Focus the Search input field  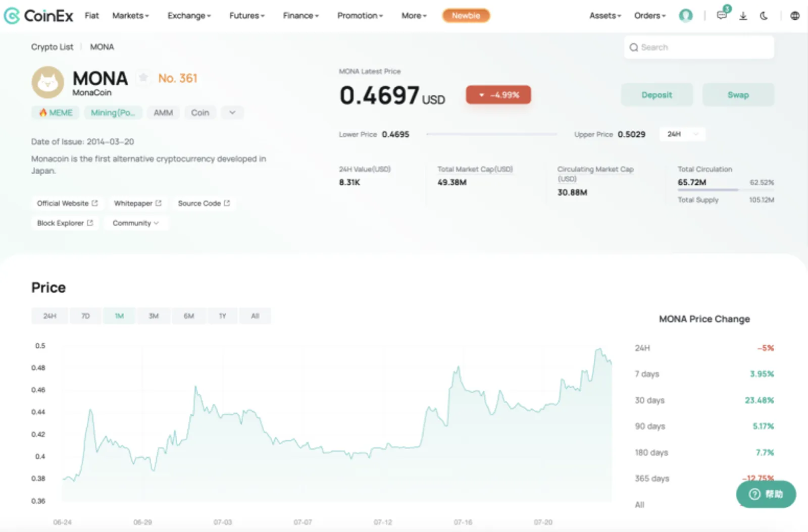click(x=699, y=47)
